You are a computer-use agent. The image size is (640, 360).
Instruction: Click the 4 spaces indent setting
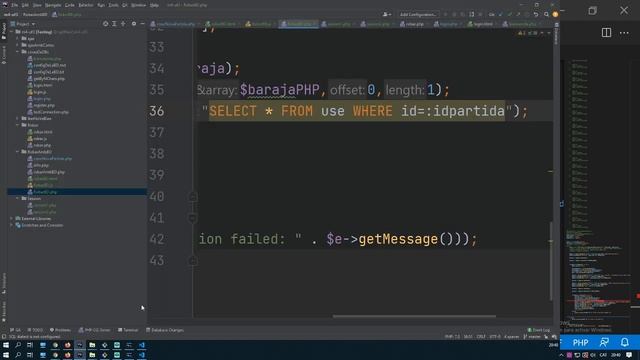pos(511,337)
